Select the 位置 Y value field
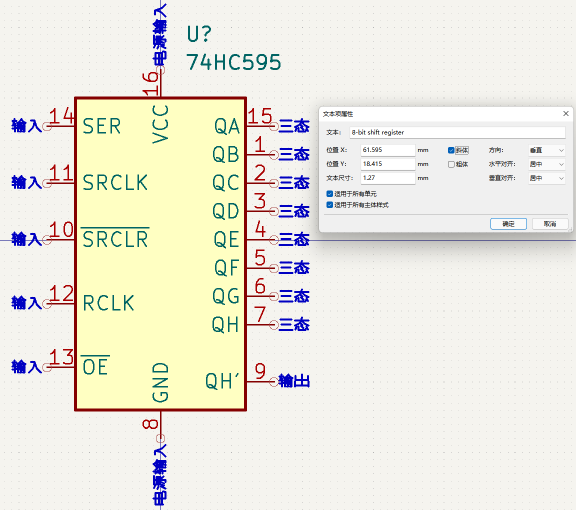 point(388,164)
